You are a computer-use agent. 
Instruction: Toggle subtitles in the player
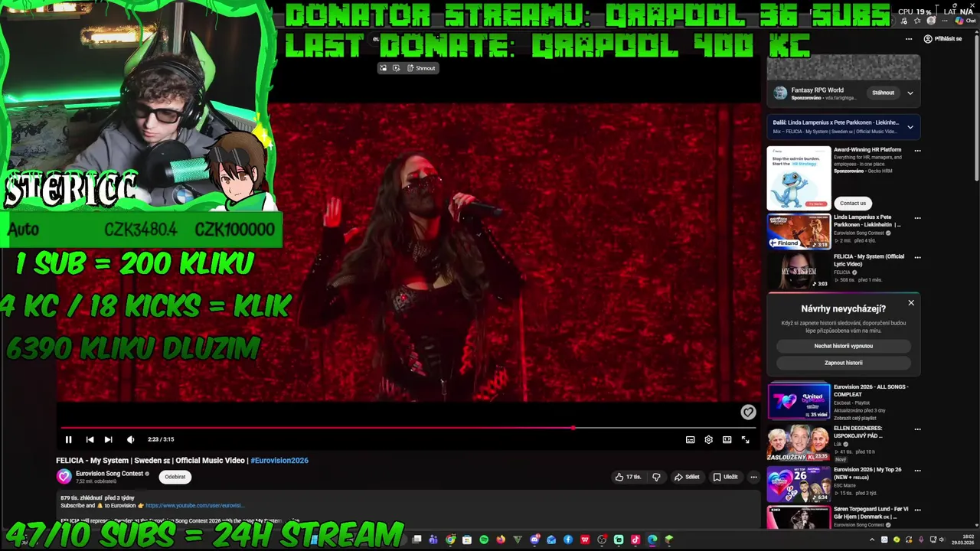click(690, 439)
